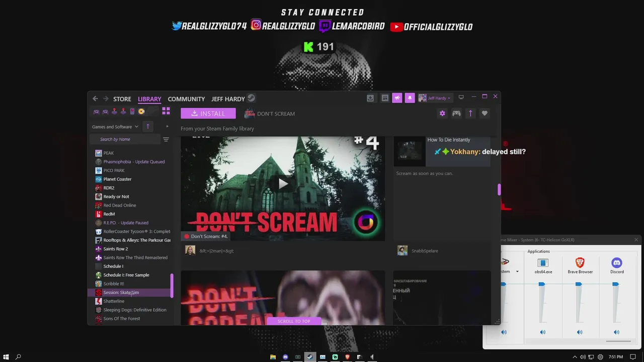Click the Don't Scream: #4 video caption
644x362 pixels.
pyautogui.click(x=209, y=236)
